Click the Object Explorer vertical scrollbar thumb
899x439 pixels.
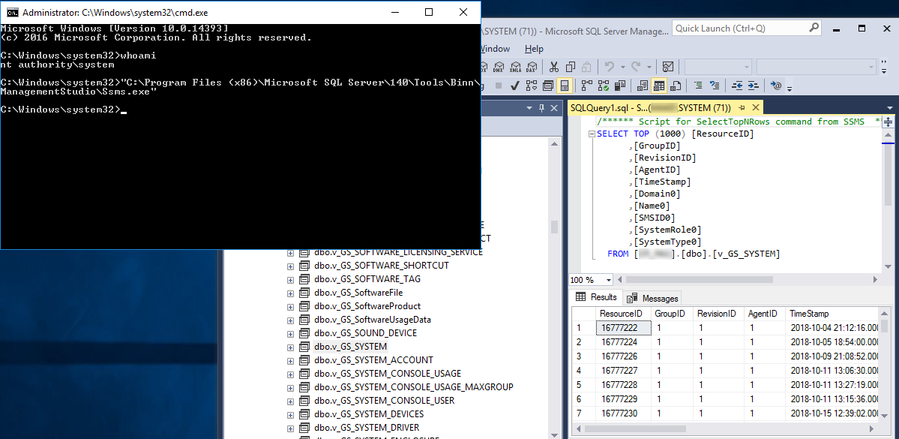coord(554,226)
